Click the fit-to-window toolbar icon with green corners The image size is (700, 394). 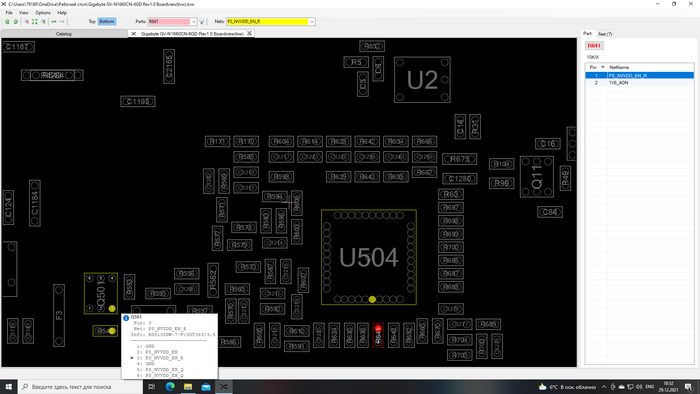click(x=34, y=21)
